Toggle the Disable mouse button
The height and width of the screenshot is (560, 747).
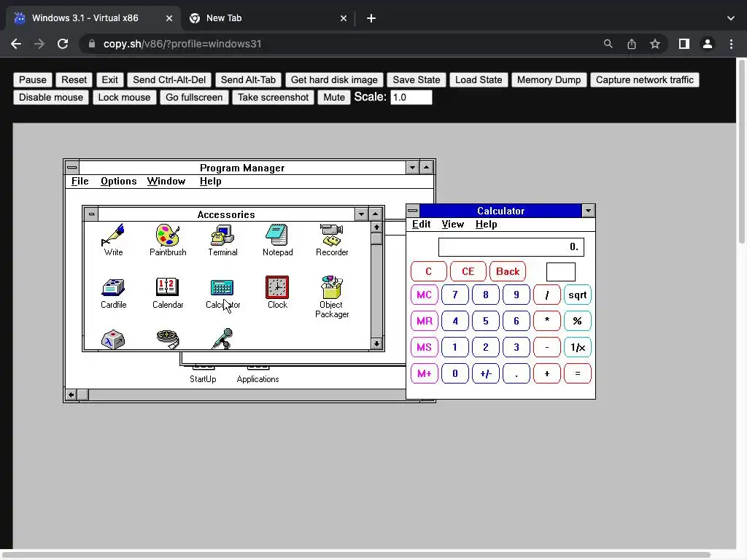coord(51,97)
